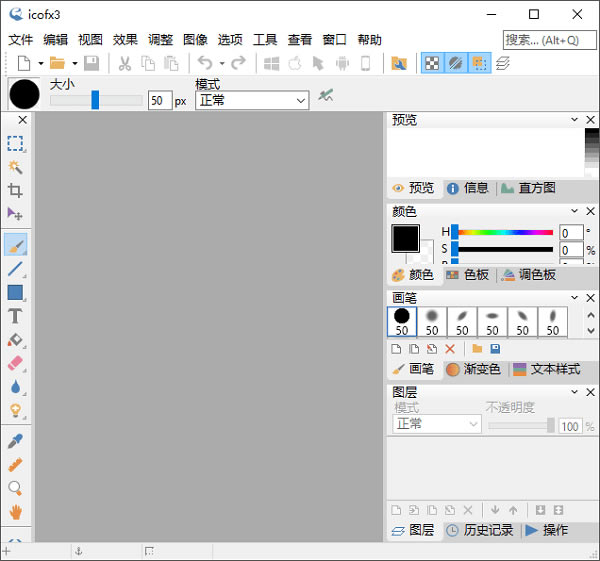Screen dimensions: 600x561
Task: Pick the text tool
Action: [x=15, y=316]
